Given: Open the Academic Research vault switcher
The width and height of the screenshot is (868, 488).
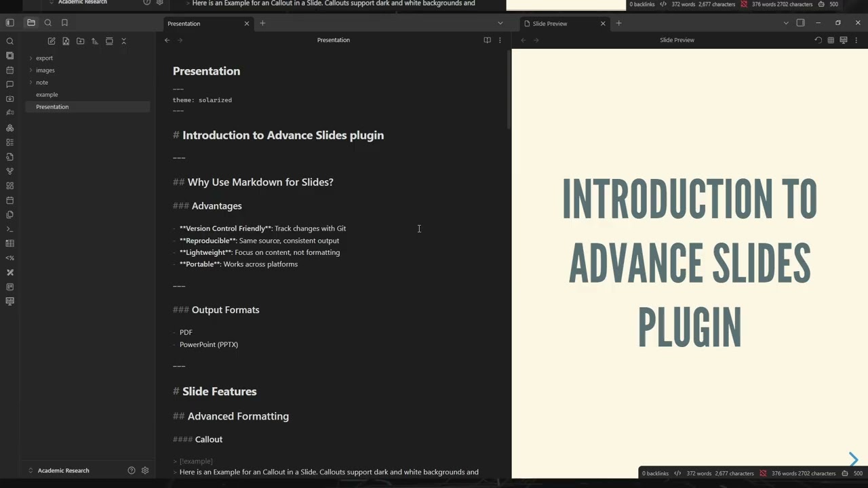Looking at the screenshot, I should point(63,470).
